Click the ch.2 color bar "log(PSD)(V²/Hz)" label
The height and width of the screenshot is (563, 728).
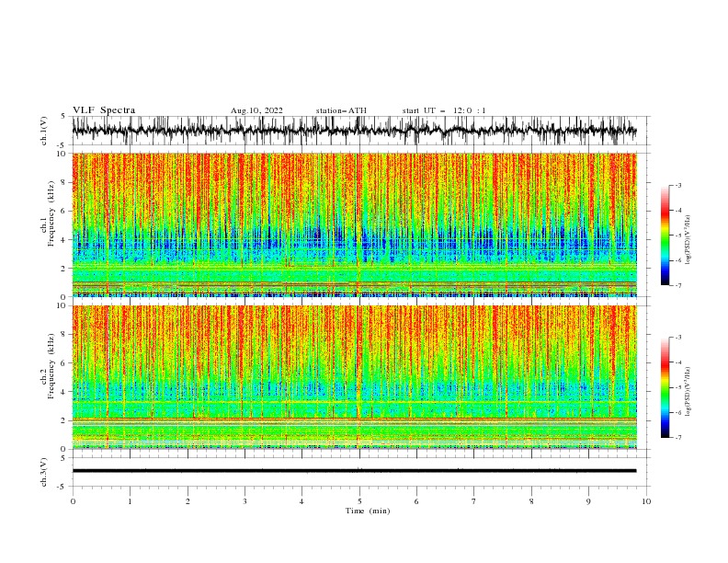[x=688, y=392]
